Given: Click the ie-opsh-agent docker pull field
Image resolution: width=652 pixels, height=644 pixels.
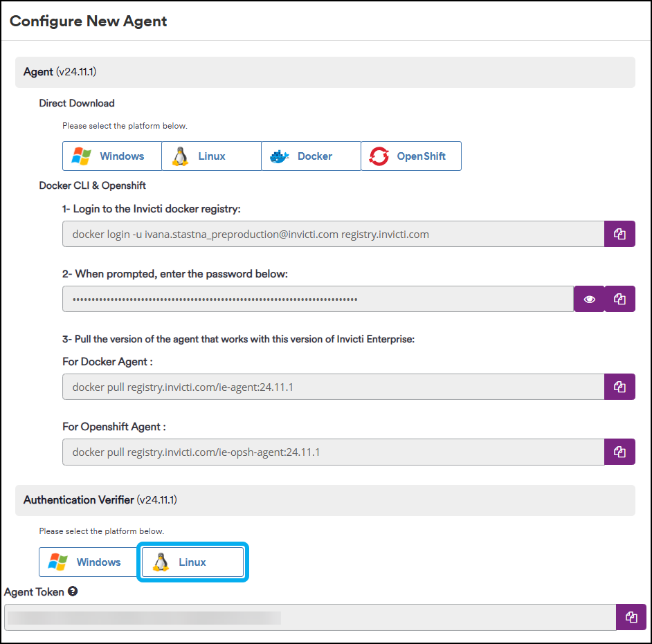Looking at the screenshot, I should 334,452.
